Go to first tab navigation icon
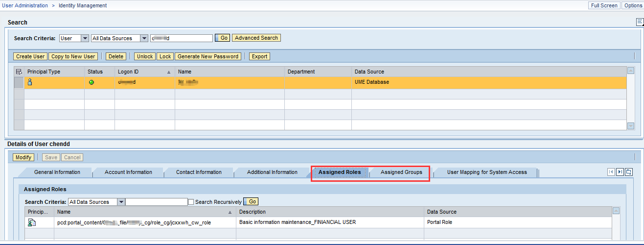Viewport: 644px width, 245px height. click(x=611, y=172)
